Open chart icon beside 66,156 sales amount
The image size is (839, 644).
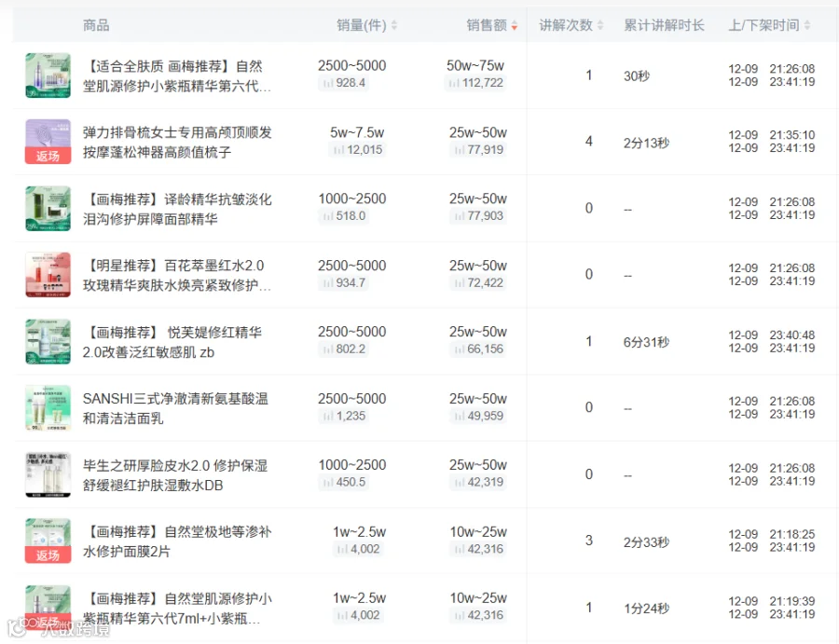coord(459,349)
